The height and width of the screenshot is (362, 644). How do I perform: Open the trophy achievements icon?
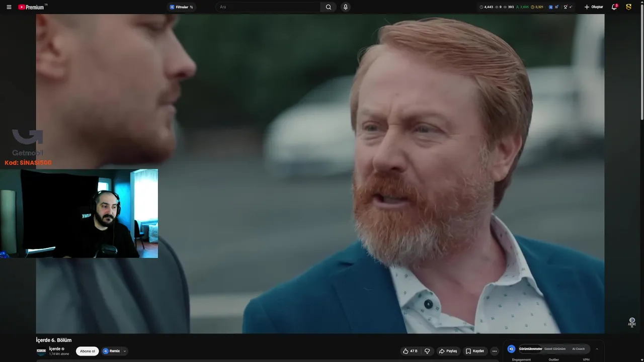click(566, 7)
